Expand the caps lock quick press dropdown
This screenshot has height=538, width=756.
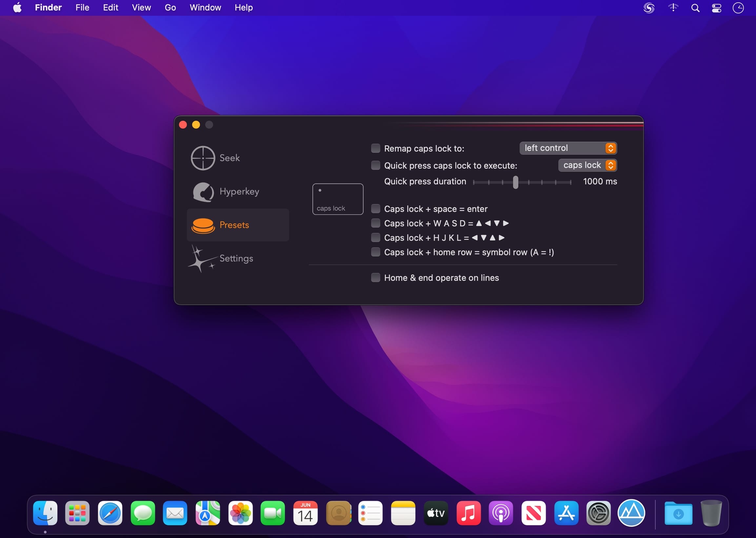coord(587,165)
